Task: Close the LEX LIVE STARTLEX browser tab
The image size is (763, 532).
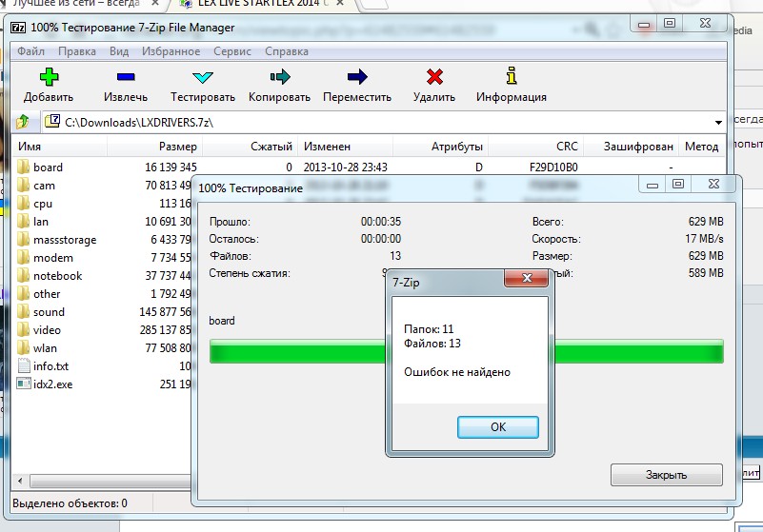Action: point(340,3)
